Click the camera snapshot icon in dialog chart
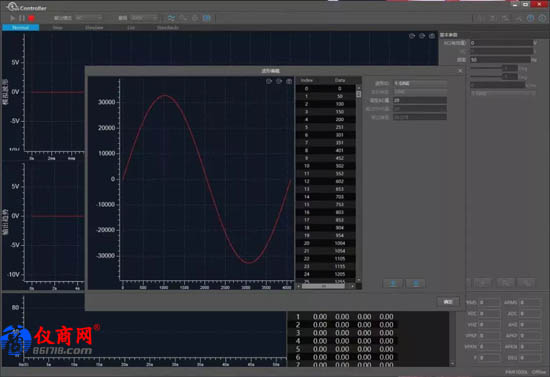 coord(289,81)
